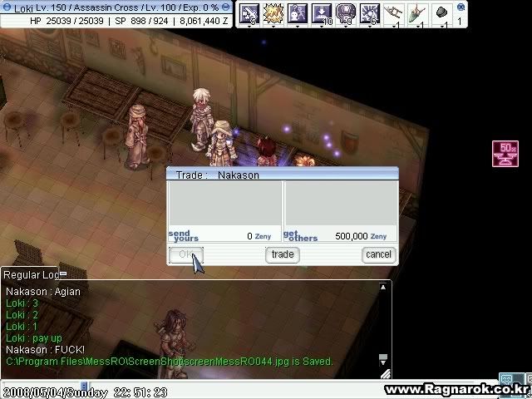Click the chat window resize grip

click(x=386, y=373)
